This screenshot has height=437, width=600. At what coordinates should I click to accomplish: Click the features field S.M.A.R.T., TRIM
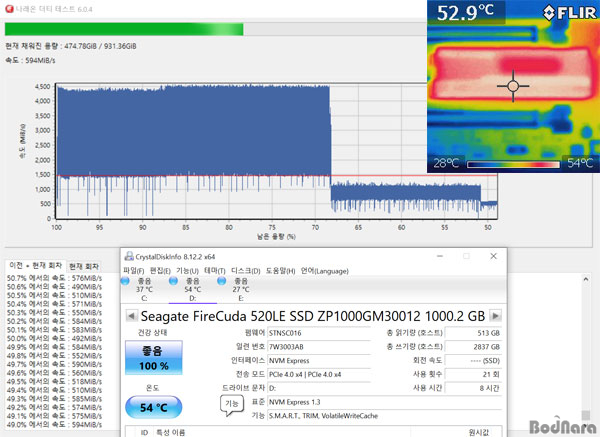(x=384, y=416)
